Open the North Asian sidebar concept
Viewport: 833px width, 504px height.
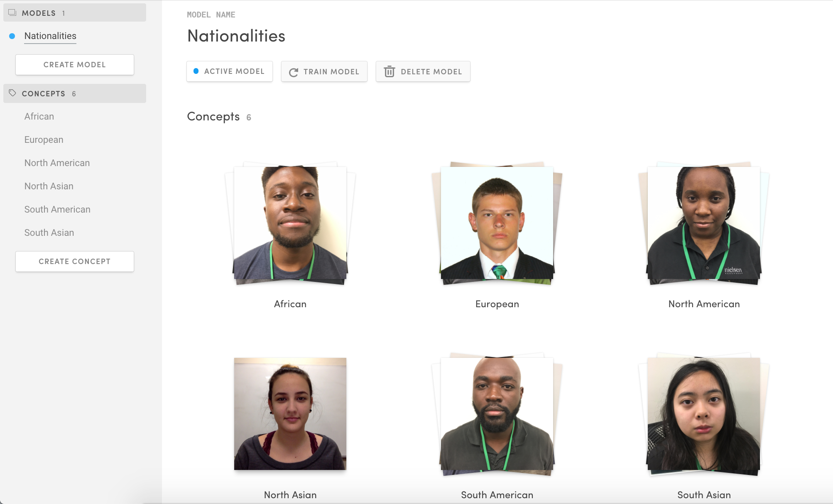(x=49, y=186)
